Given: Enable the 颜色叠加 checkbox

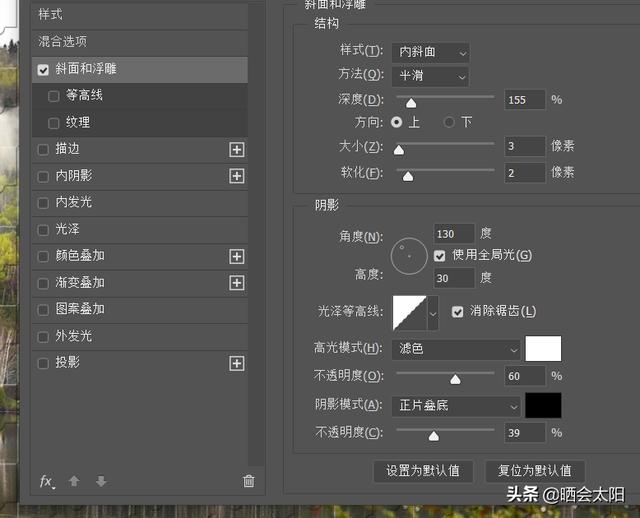Looking at the screenshot, I should (43, 256).
